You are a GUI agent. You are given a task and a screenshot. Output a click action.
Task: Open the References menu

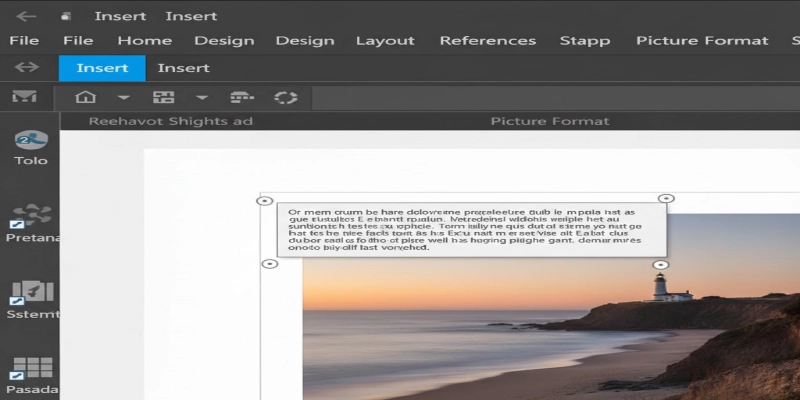coord(488,41)
